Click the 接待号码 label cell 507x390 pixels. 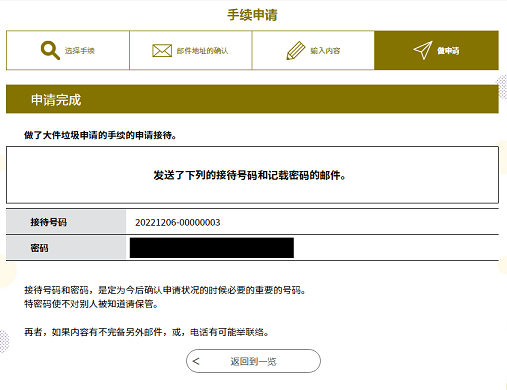click(66, 222)
